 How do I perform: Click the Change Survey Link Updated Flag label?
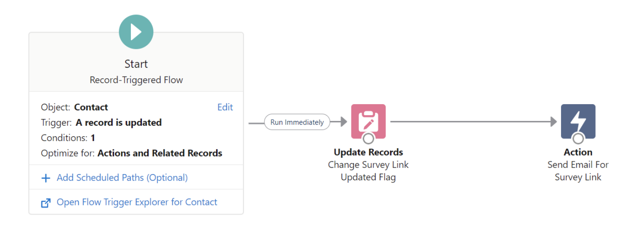coord(368,171)
